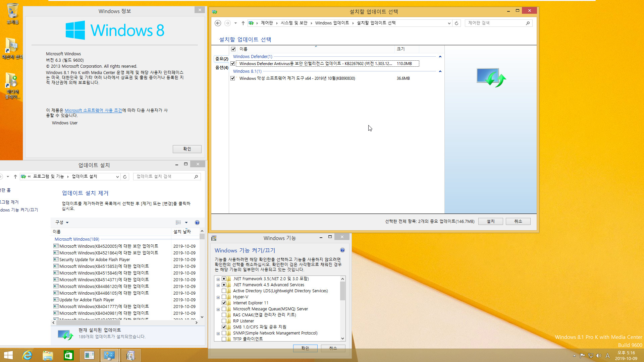The width and height of the screenshot is (644, 362).
Task: Open the media player desktop shortcut
Action: pyautogui.click(x=12, y=86)
